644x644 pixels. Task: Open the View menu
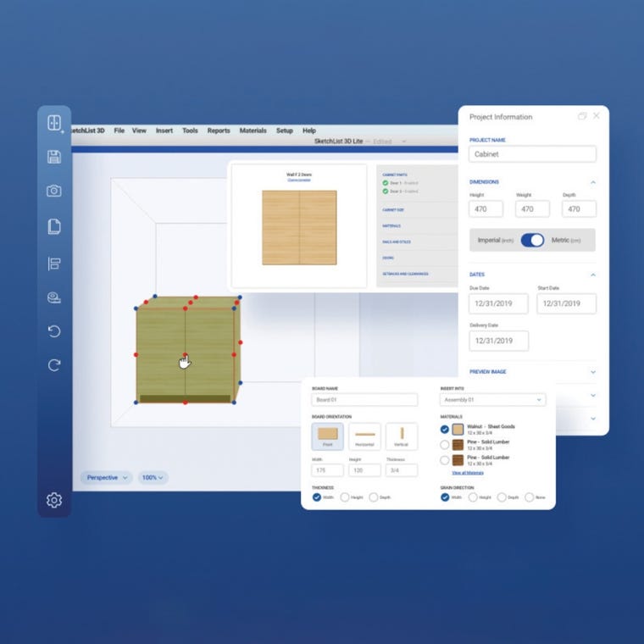click(139, 130)
